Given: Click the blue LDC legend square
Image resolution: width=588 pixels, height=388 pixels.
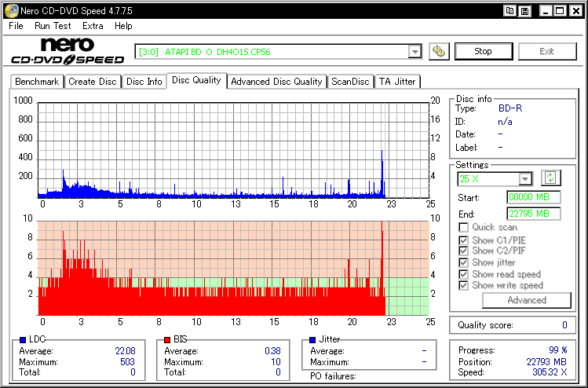Looking at the screenshot, I should (23, 340).
